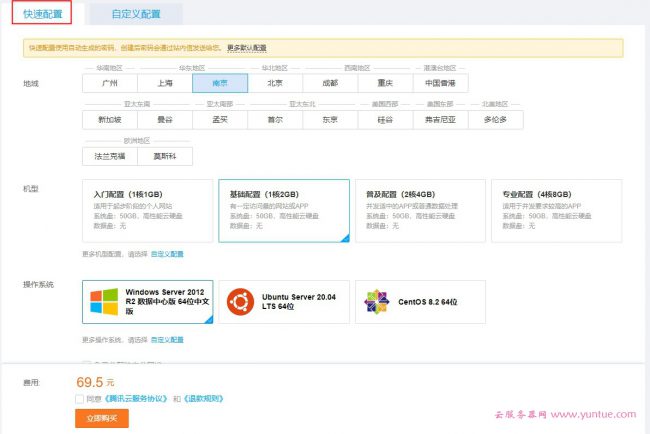Open the 自定义配置 tab

(135, 14)
